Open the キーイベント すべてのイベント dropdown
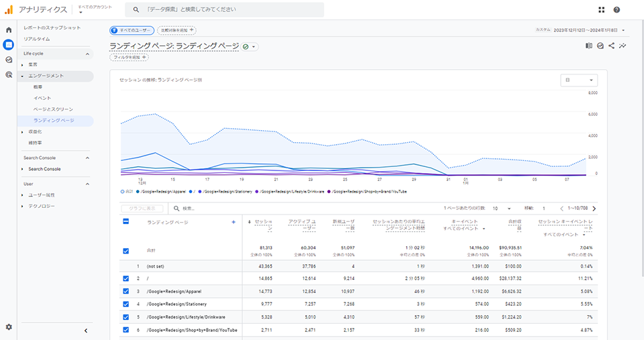Screen dimensions: 644x340 coord(464,229)
